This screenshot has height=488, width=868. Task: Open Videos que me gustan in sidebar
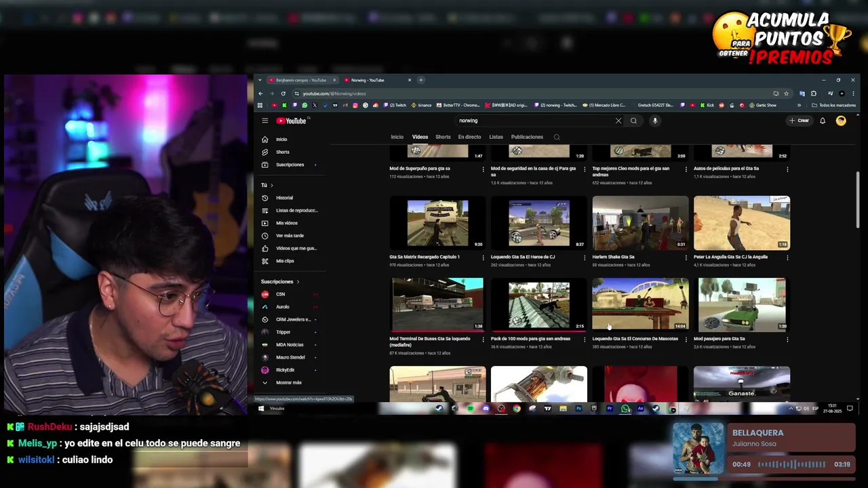tap(290, 248)
